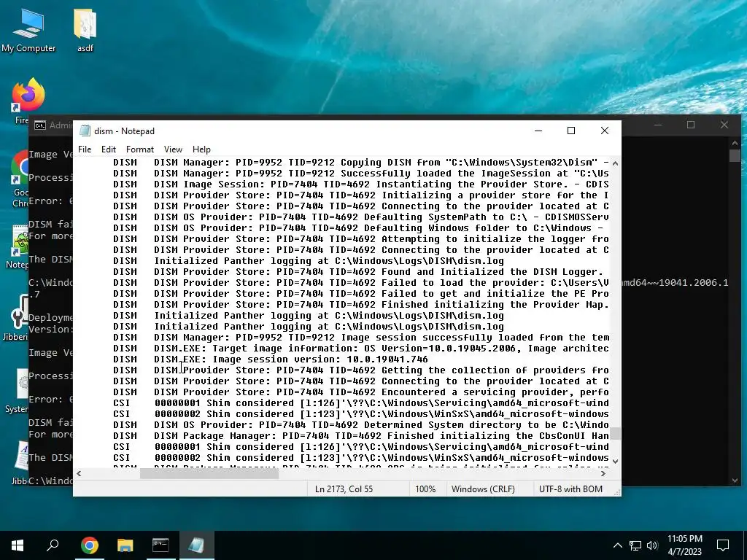Viewport: 747px width, 560px height.
Task: Open the volume tray icon
Action: [652, 545]
